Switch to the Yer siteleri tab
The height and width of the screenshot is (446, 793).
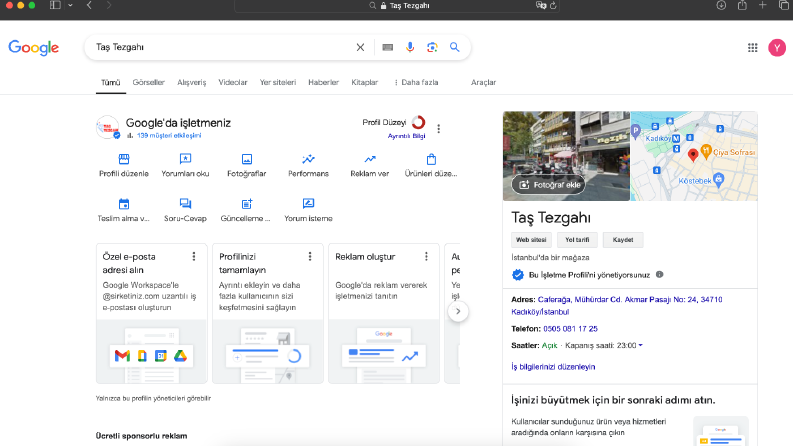[278, 82]
